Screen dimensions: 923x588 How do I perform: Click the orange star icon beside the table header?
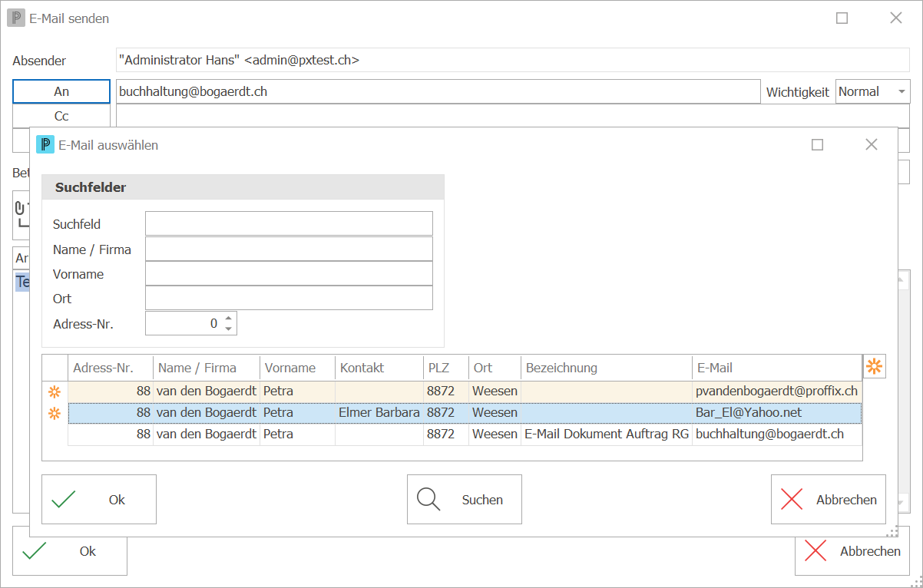(874, 367)
